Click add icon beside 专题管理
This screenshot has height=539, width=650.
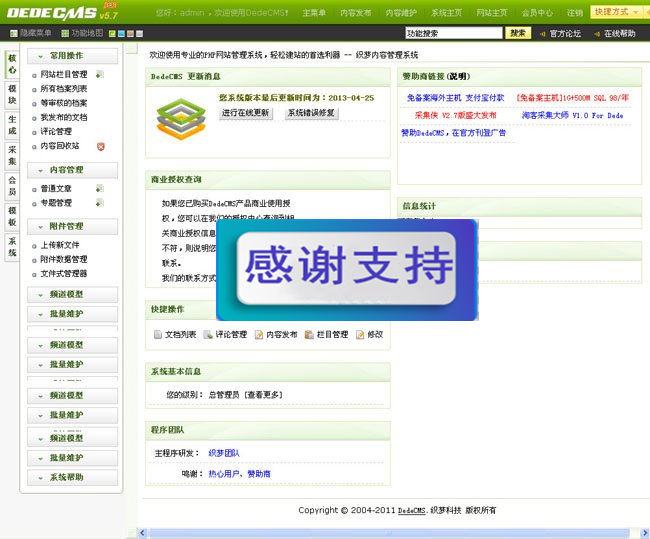coord(100,203)
